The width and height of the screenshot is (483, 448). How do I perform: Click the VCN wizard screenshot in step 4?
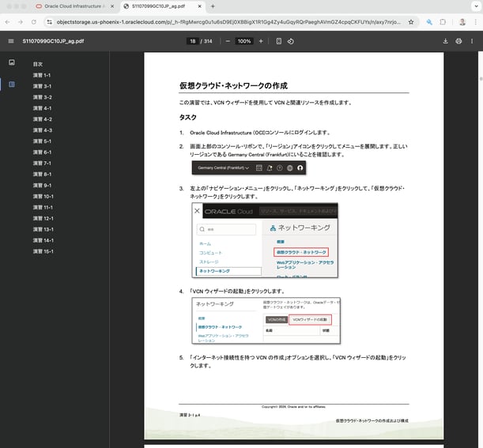[x=266, y=321]
